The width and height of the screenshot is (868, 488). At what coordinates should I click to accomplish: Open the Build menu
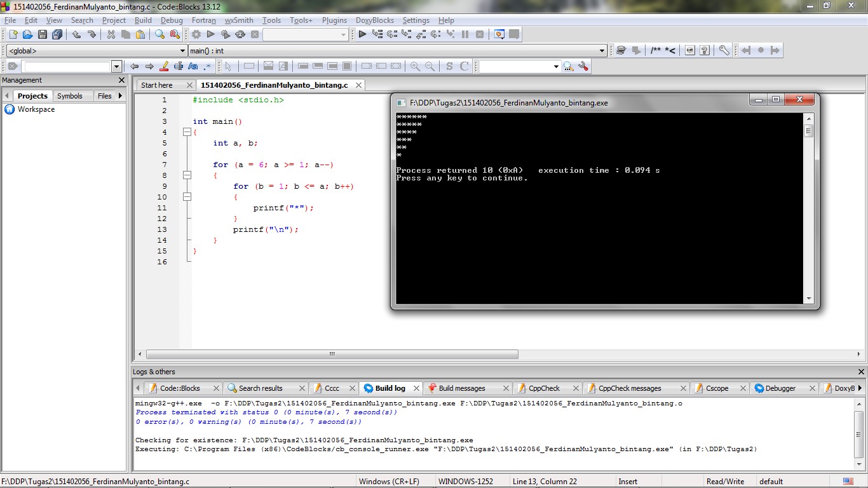143,20
